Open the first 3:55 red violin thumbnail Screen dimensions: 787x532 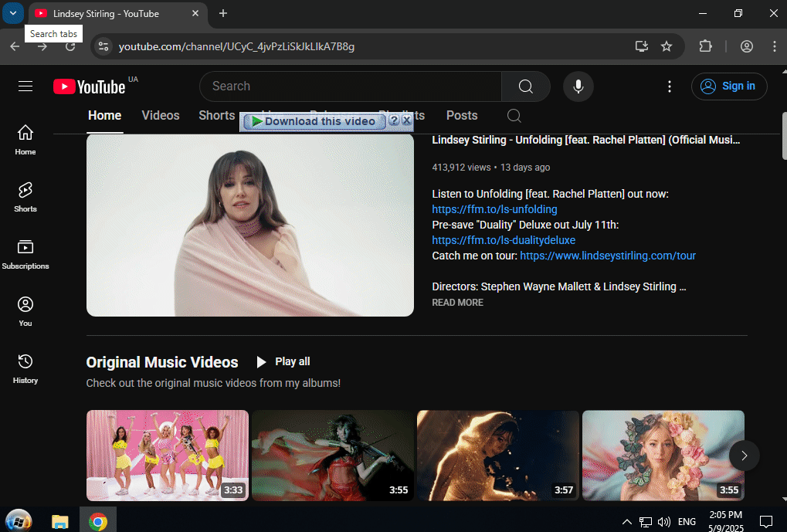click(333, 456)
